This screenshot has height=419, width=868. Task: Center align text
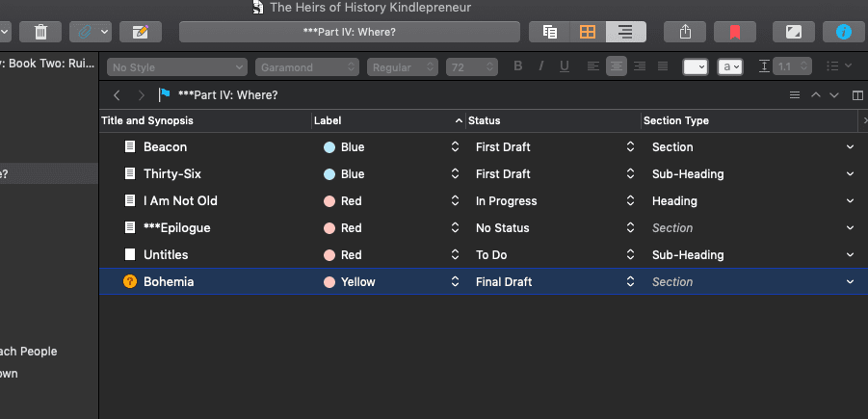[617, 66]
